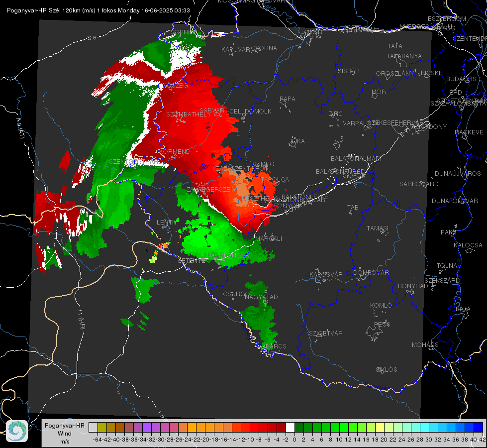Select the TOLNA label
Image resolution: width=487 pixels, height=448 pixels.
(447, 266)
